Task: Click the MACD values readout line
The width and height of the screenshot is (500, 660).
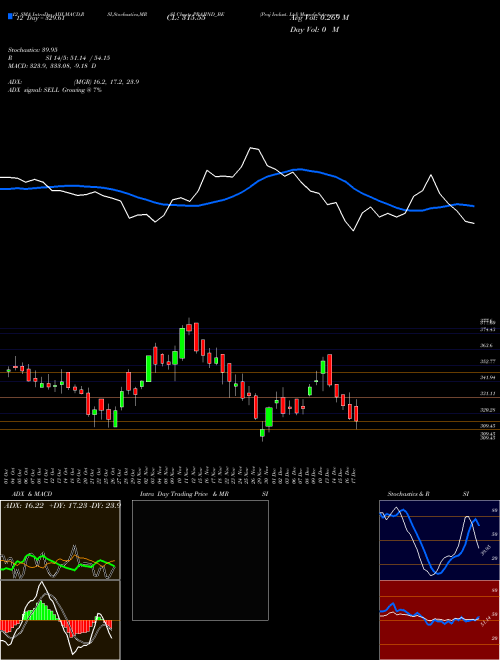Action: (x=52, y=66)
